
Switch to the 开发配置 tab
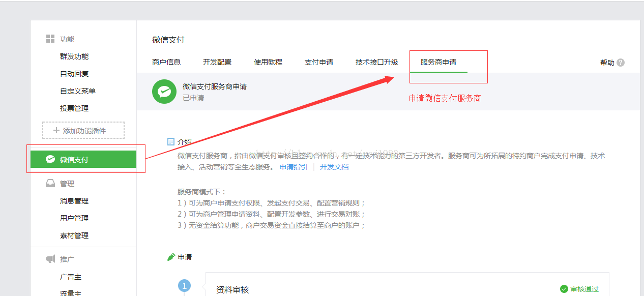tap(217, 62)
